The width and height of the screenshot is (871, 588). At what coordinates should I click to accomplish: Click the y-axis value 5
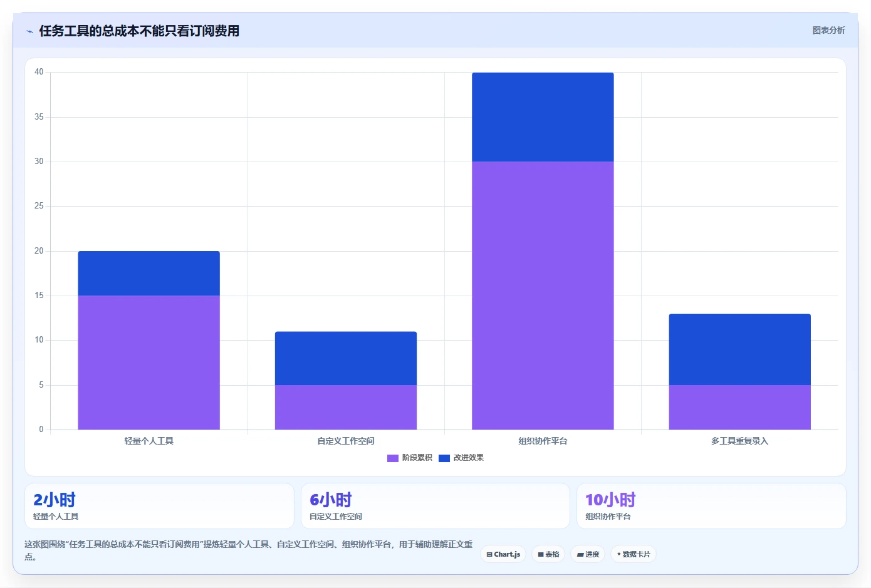(41, 385)
